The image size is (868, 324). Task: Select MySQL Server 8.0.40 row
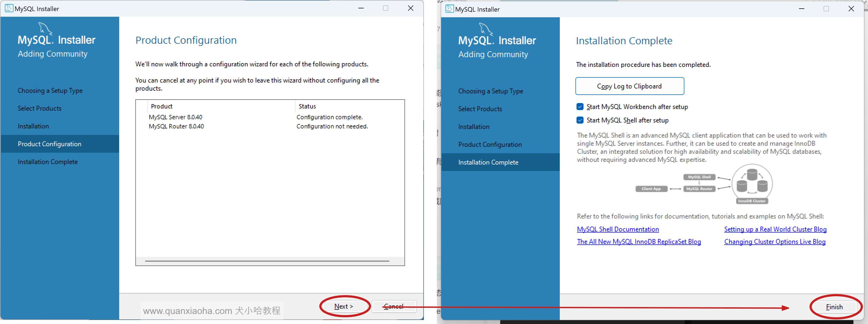coord(270,117)
